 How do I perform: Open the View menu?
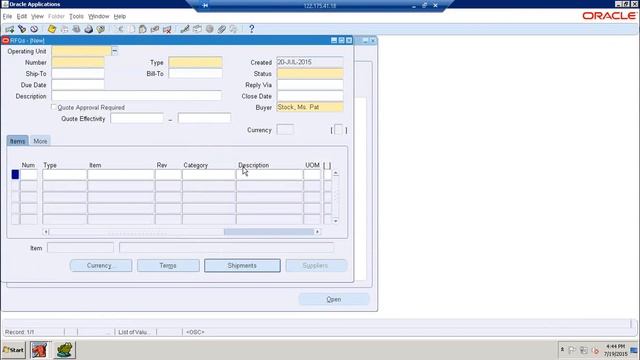point(37,16)
